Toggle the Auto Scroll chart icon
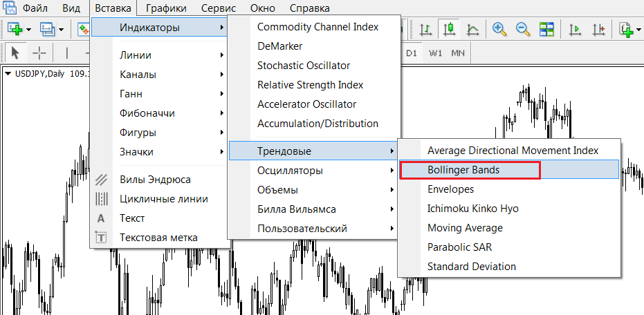The width and height of the screenshot is (644, 315). (575, 29)
